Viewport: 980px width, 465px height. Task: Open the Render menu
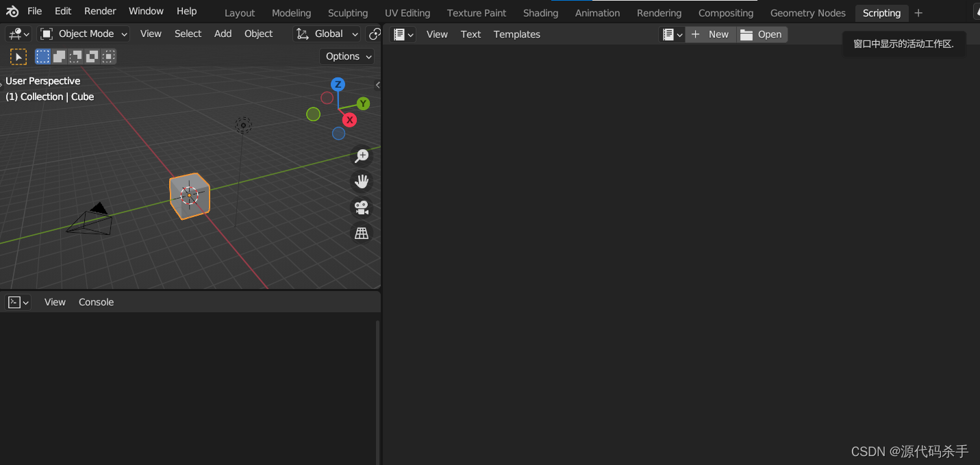[100, 11]
